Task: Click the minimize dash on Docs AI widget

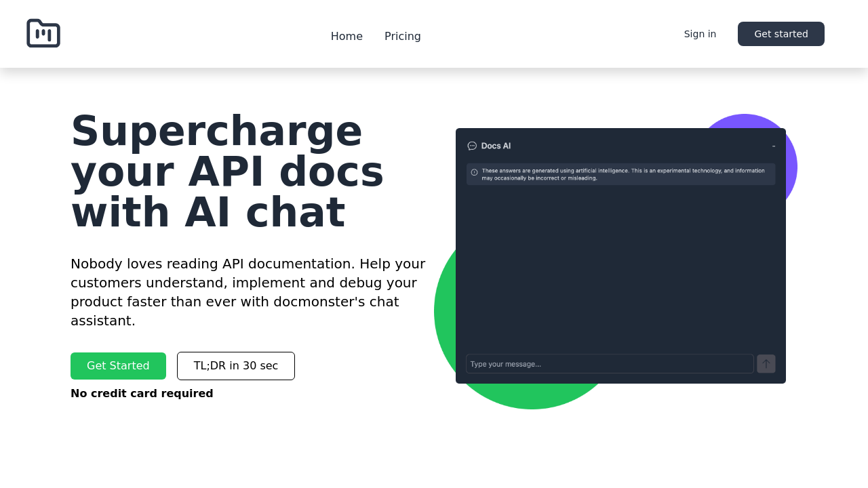Action: 772,145
